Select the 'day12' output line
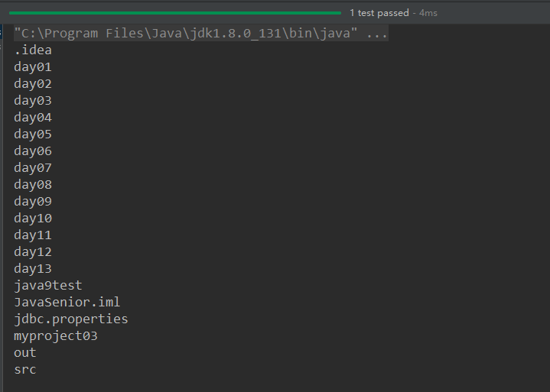The width and height of the screenshot is (550, 392). click(33, 252)
